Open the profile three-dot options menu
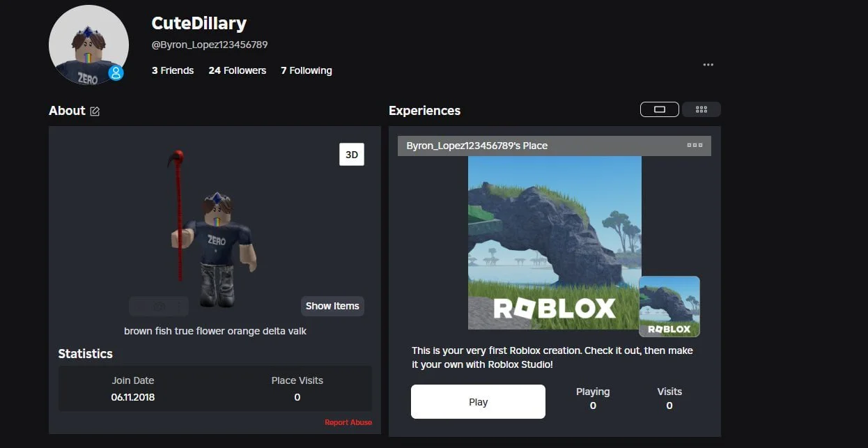 pyautogui.click(x=708, y=65)
